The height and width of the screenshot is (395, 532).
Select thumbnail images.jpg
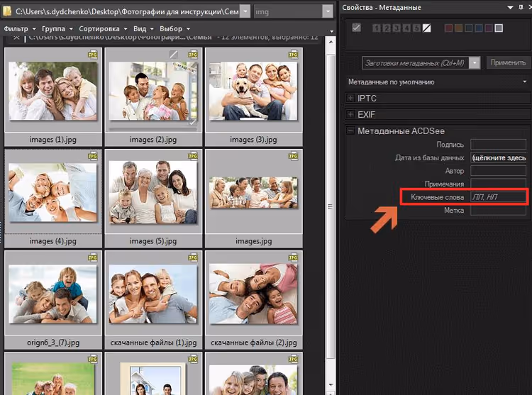click(x=253, y=193)
